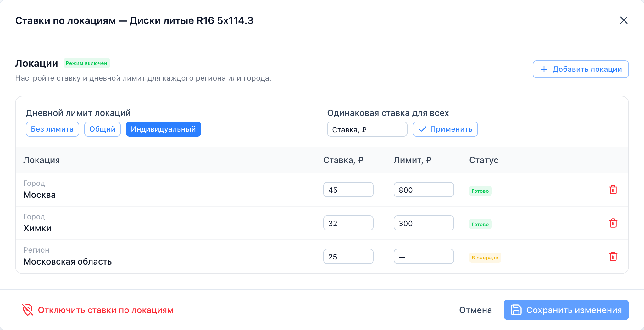Click the Москва location name
Viewport: 644px width, 330px height.
[40, 195]
